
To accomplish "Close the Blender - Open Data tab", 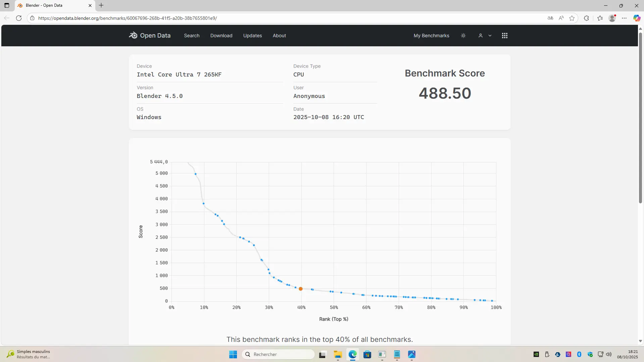I will 90,5.
